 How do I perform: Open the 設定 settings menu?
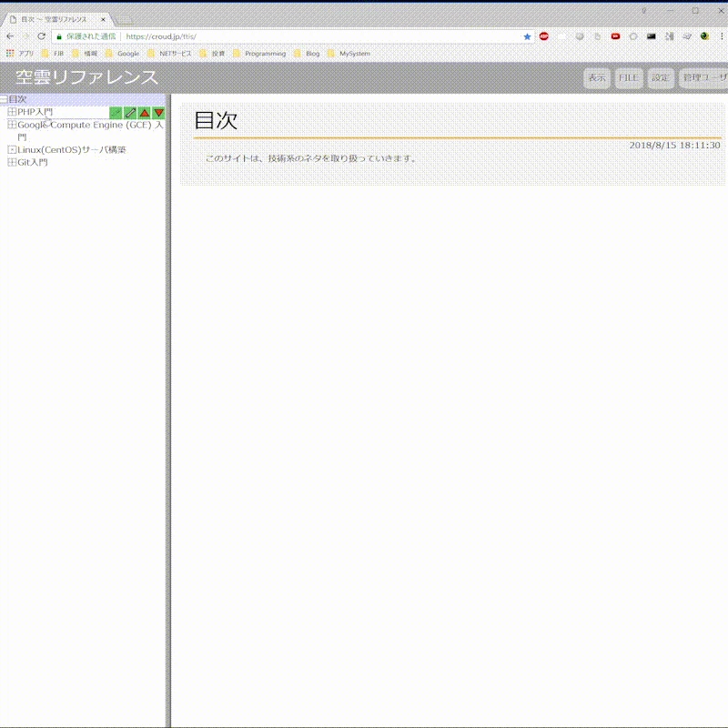[661, 77]
